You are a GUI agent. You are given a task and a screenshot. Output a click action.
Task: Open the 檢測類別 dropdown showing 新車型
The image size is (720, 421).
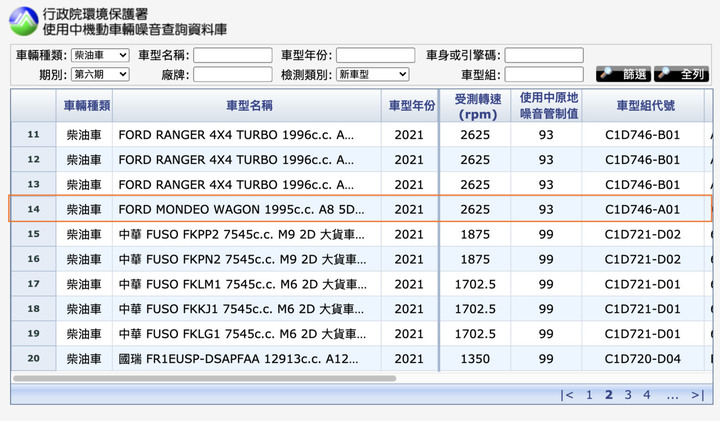point(372,74)
